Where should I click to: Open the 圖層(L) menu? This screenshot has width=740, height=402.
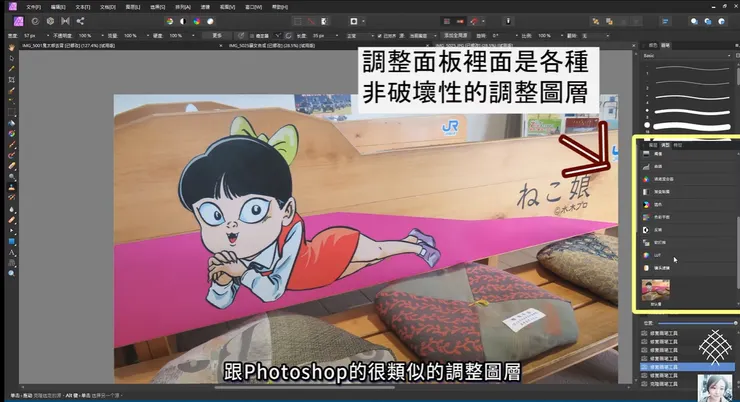click(133, 7)
